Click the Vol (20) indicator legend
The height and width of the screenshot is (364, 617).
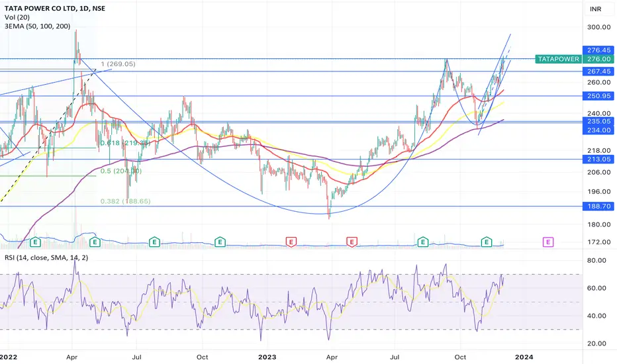click(x=17, y=17)
